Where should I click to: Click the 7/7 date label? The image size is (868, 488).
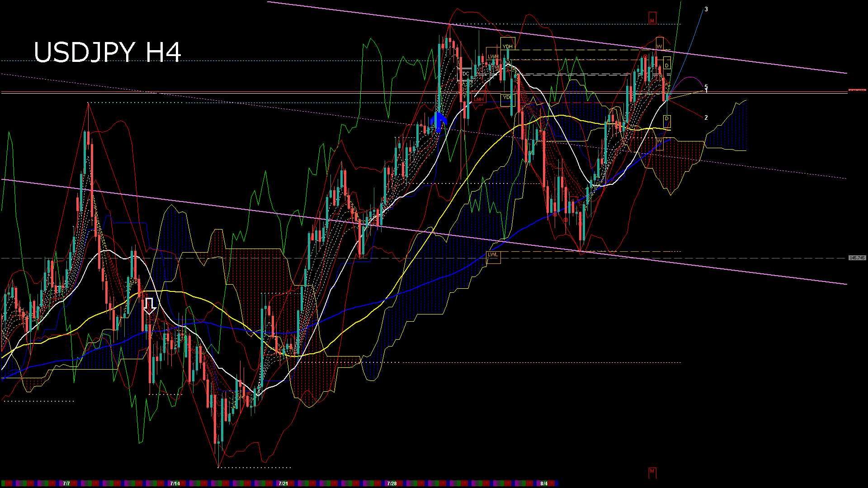[x=66, y=483]
